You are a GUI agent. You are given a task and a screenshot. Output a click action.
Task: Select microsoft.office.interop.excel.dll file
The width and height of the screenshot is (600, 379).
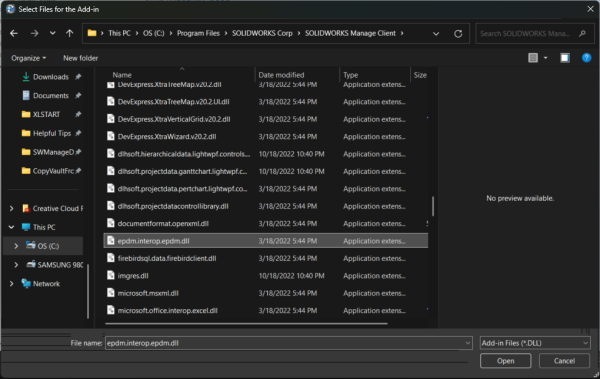coord(266,310)
